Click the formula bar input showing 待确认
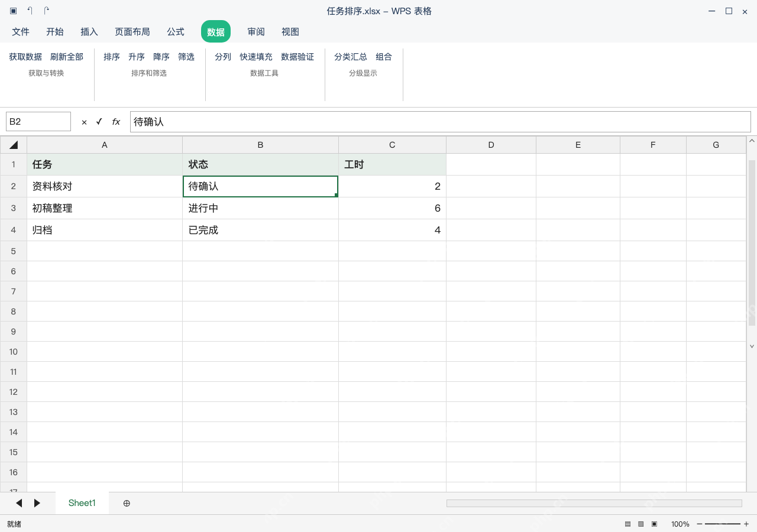The width and height of the screenshot is (757, 532). [441, 122]
